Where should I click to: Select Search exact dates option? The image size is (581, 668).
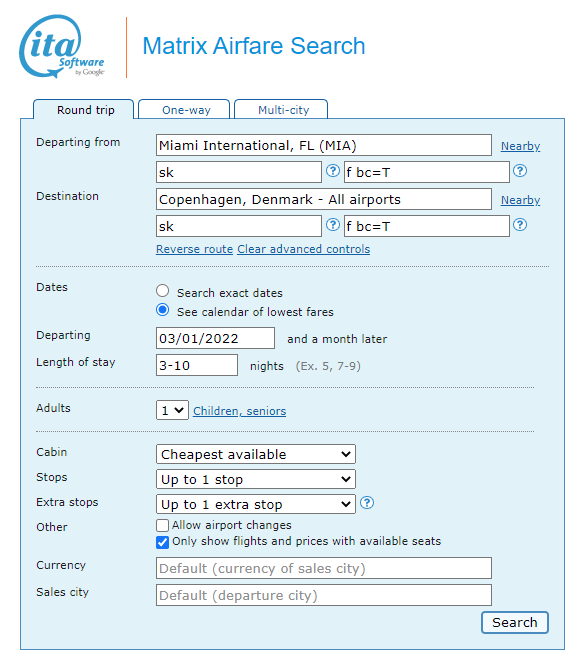(162, 291)
